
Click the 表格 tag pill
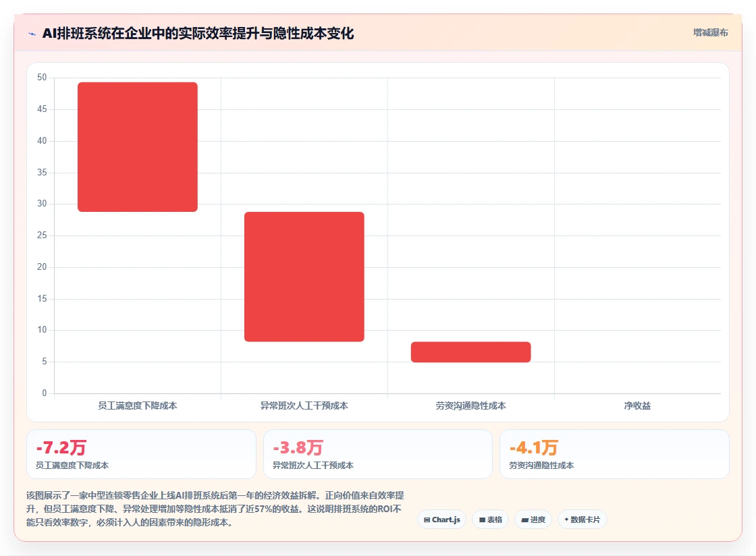pos(490,520)
